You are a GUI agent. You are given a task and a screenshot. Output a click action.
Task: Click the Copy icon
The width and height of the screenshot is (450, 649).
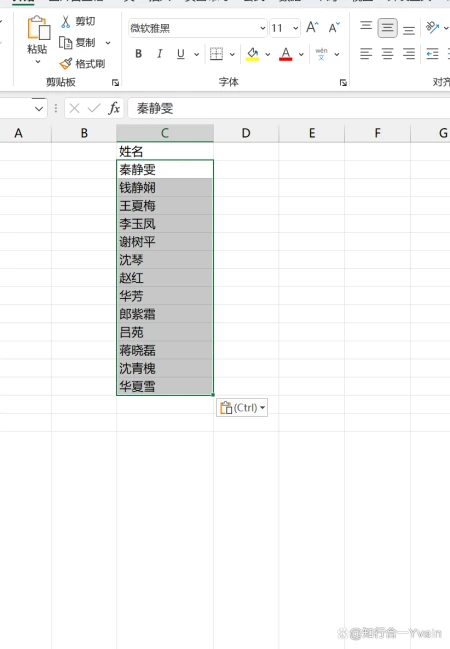pos(65,43)
